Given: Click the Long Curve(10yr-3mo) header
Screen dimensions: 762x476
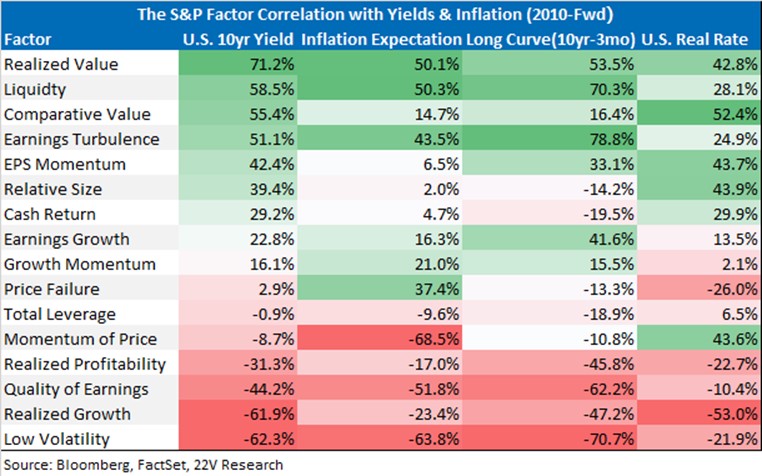Looking at the screenshot, I should [x=550, y=39].
